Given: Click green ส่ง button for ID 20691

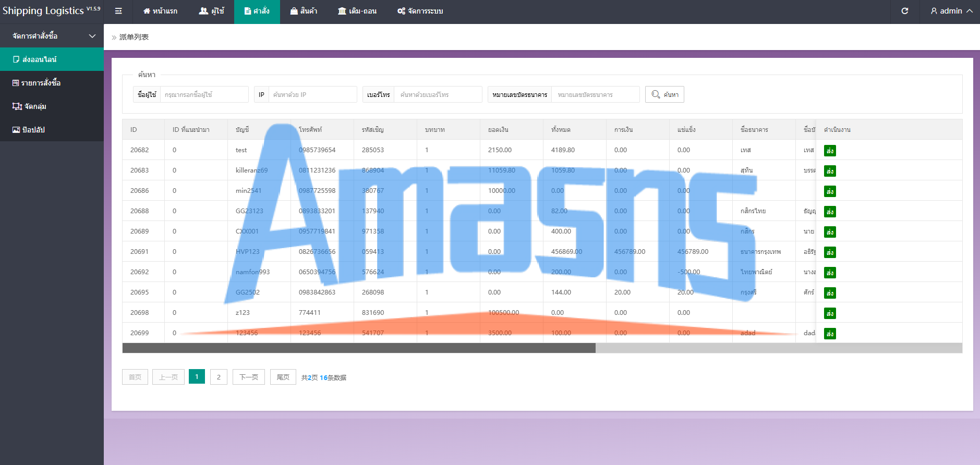Looking at the screenshot, I should pos(830,252).
